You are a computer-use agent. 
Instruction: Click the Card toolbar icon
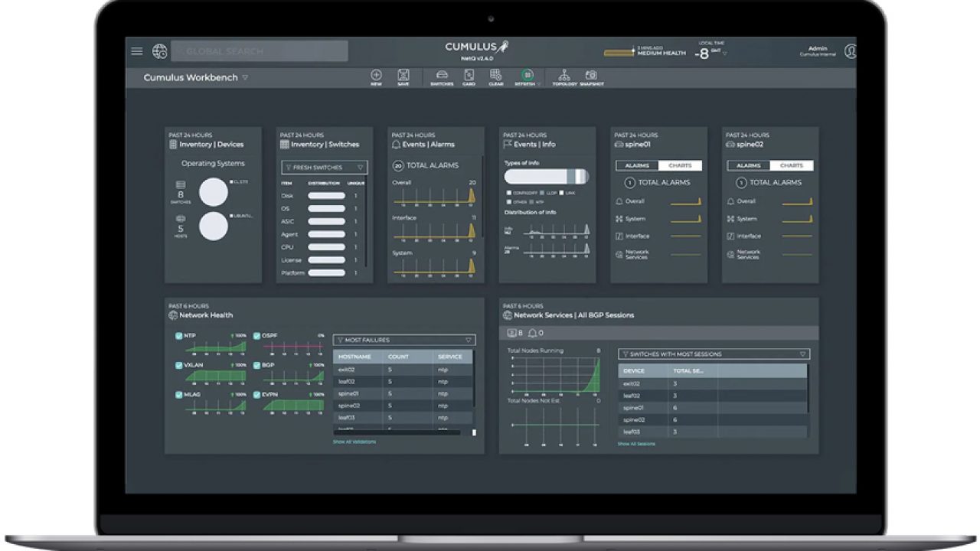pyautogui.click(x=469, y=75)
